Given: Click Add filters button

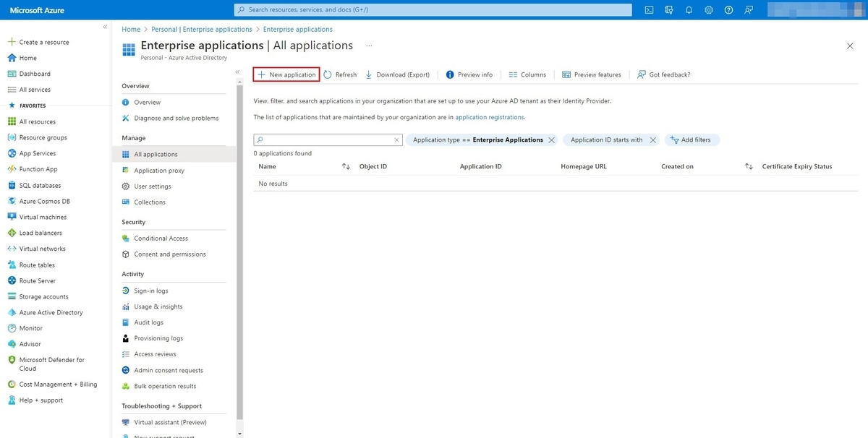Looking at the screenshot, I should [692, 139].
